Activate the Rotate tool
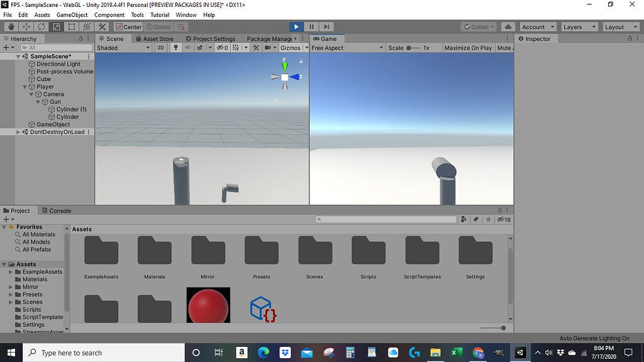The image size is (644, 362). tap(42, 27)
